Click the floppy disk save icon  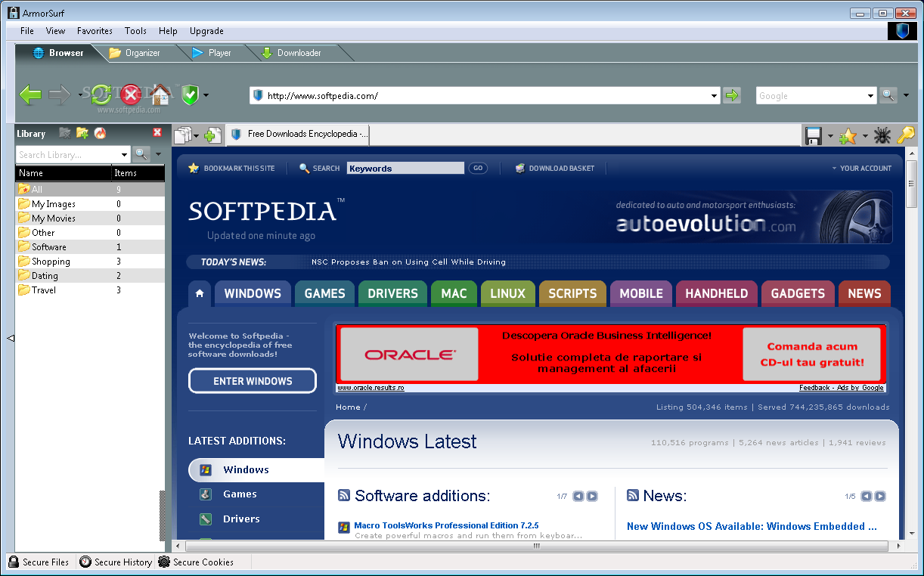pos(814,136)
